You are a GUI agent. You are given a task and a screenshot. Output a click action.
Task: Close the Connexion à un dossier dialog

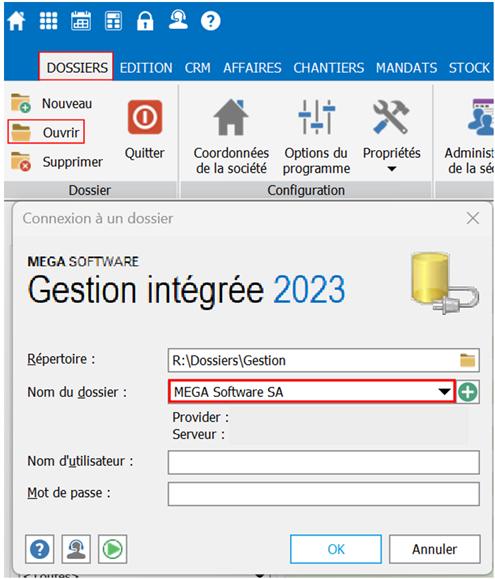pyautogui.click(x=473, y=218)
